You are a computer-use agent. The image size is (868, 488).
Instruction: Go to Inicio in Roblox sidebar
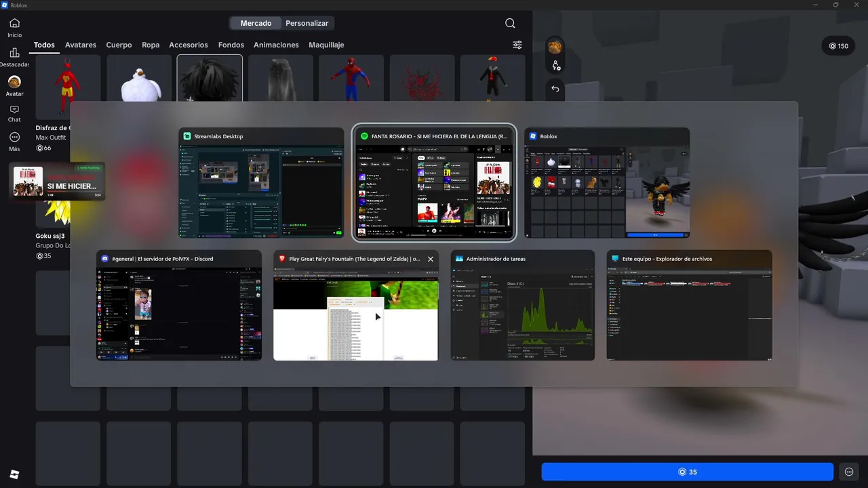(x=14, y=28)
